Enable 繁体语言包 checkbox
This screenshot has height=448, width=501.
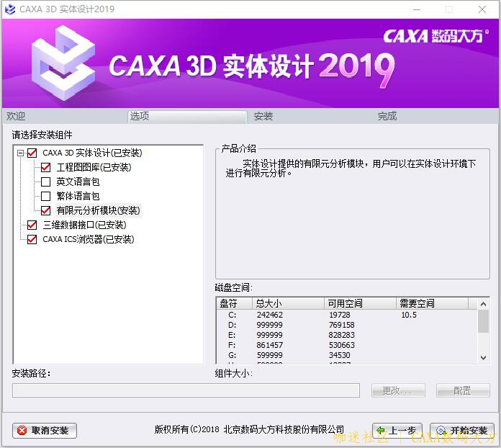click(x=45, y=196)
